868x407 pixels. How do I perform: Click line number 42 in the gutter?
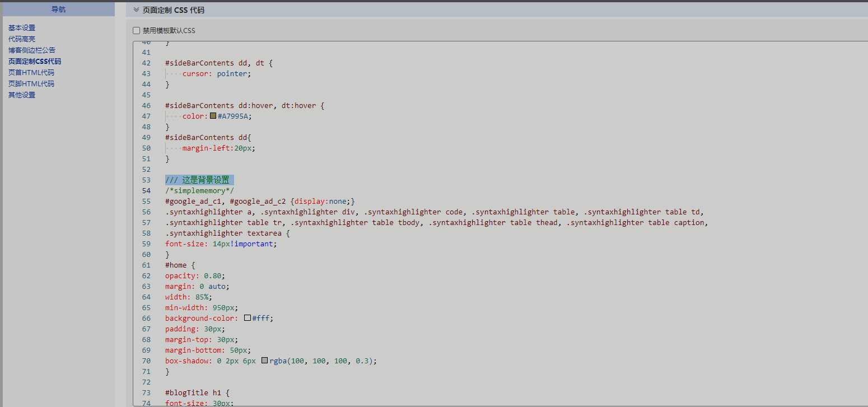[x=147, y=63]
